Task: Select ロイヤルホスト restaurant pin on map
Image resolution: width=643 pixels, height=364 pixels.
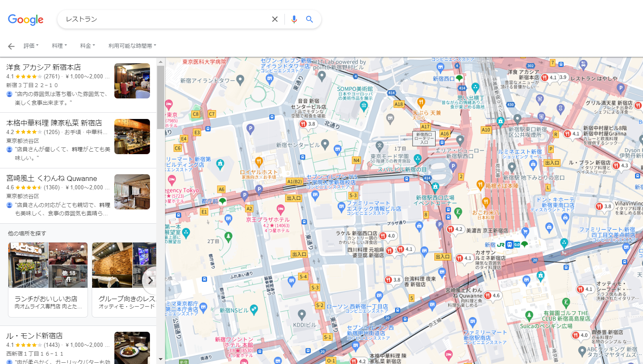Action: (x=259, y=161)
